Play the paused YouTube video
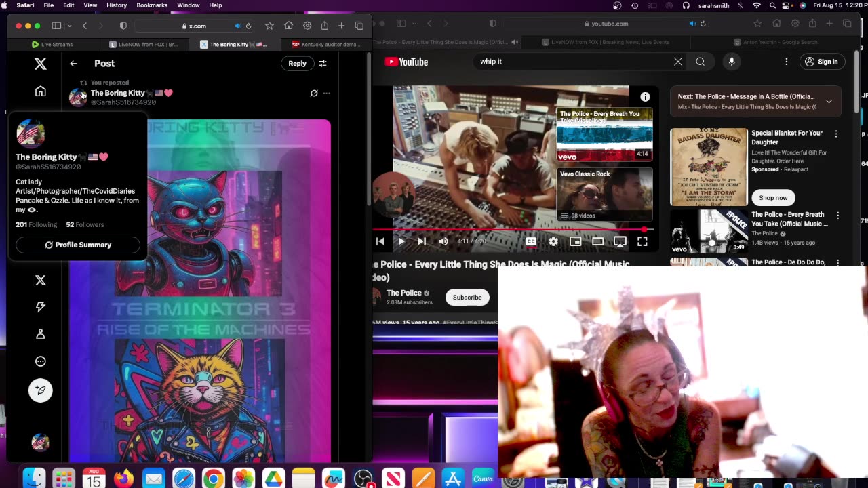The width and height of the screenshot is (868, 488). (401, 241)
